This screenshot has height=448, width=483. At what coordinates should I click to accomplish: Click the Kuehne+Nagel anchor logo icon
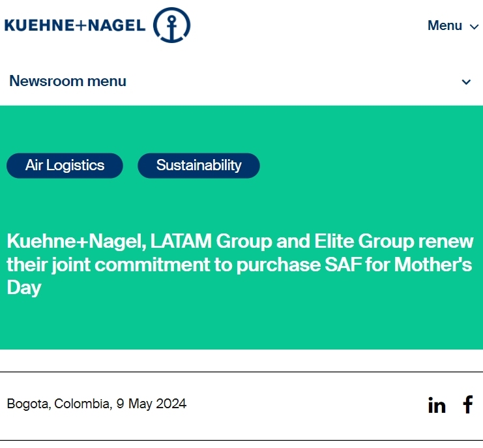coord(171,25)
